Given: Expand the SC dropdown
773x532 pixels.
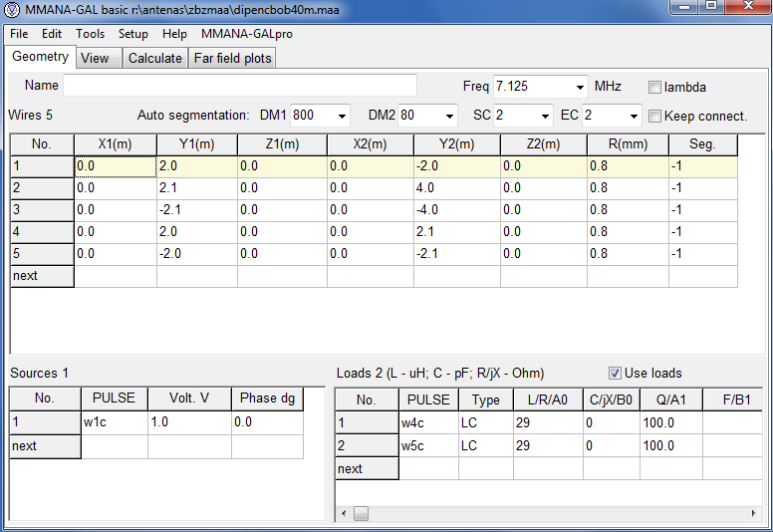Looking at the screenshot, I should point(544,116).
